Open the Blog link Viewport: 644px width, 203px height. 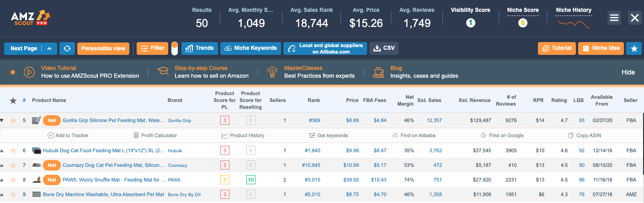396,68
